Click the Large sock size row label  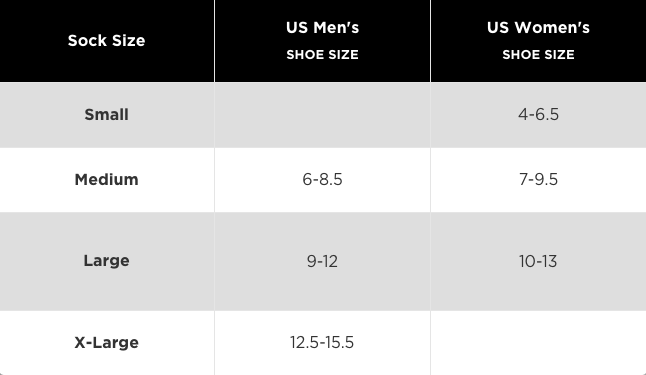(x=106, y=261)
